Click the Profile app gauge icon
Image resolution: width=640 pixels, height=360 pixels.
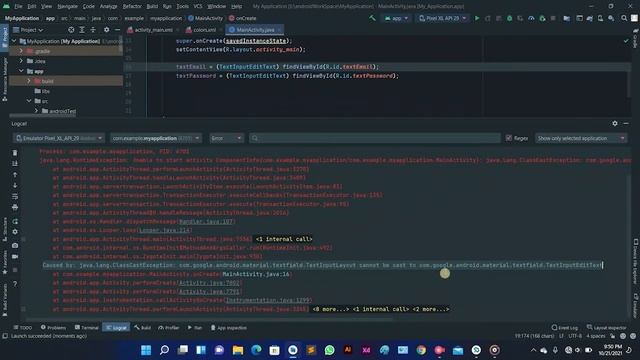(x=531, y=18)
